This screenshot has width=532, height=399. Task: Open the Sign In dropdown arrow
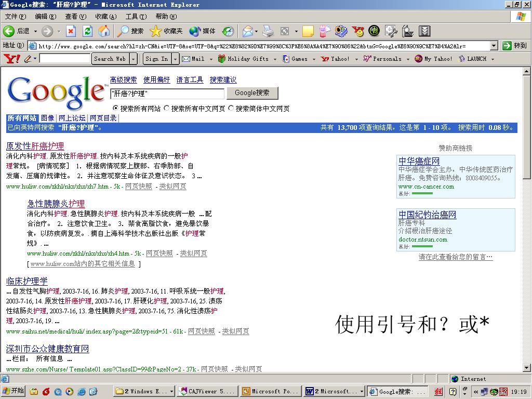(175, 59)
